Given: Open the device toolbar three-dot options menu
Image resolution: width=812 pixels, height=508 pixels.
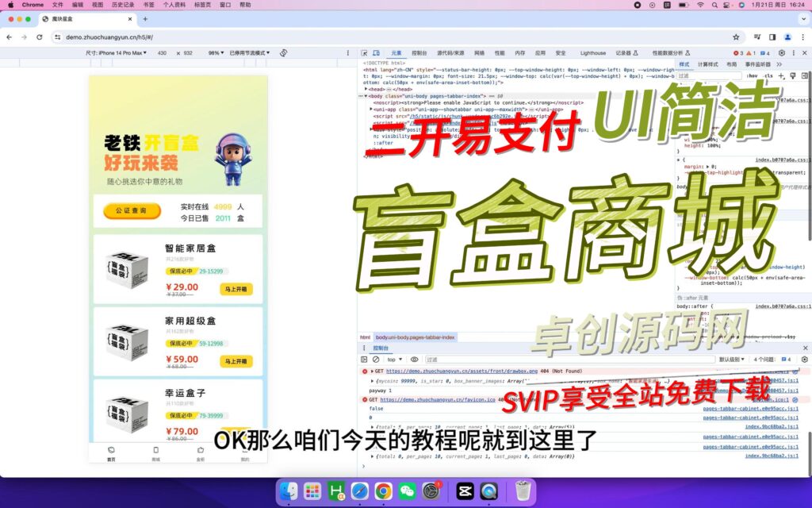Looking at the screenshot, I should pos(348,53).
